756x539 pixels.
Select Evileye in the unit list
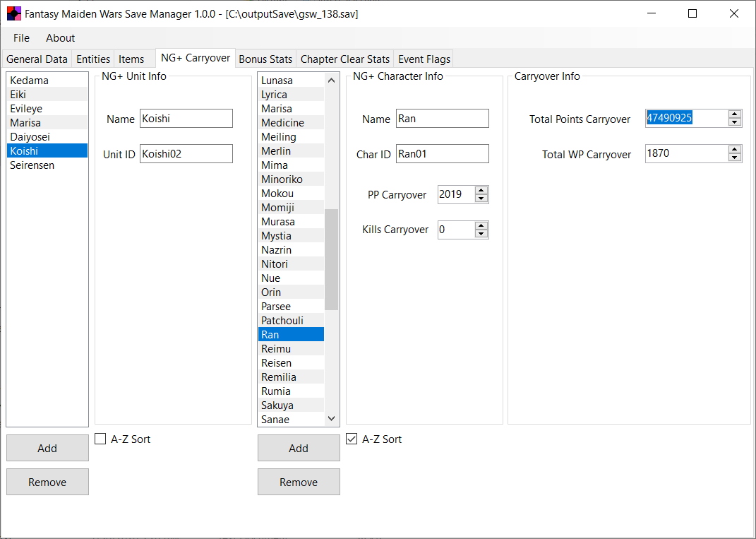click(47, 109)
